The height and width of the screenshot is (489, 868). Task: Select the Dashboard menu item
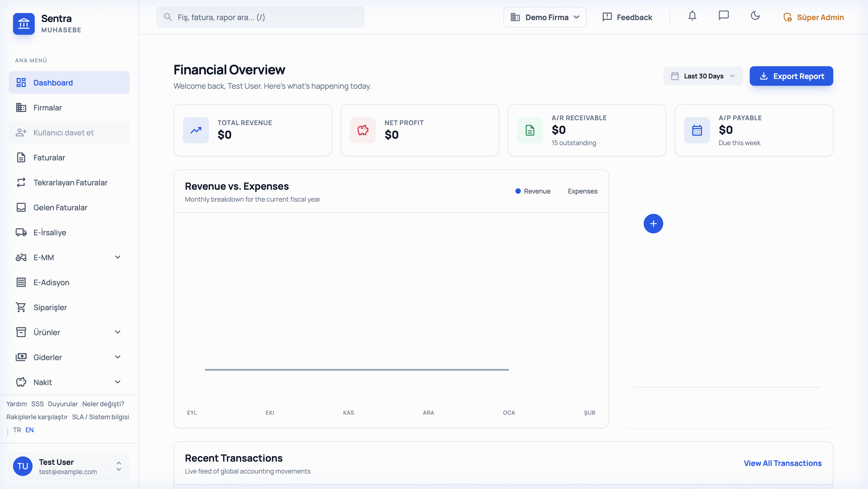coord(53,82)
